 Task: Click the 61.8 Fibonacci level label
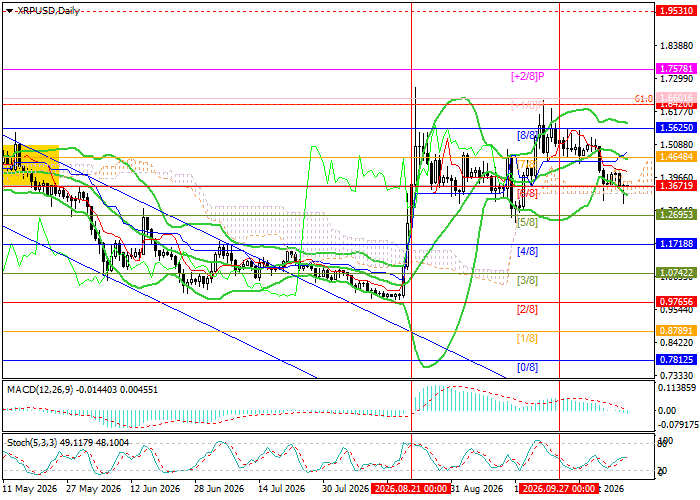(644, 98)
